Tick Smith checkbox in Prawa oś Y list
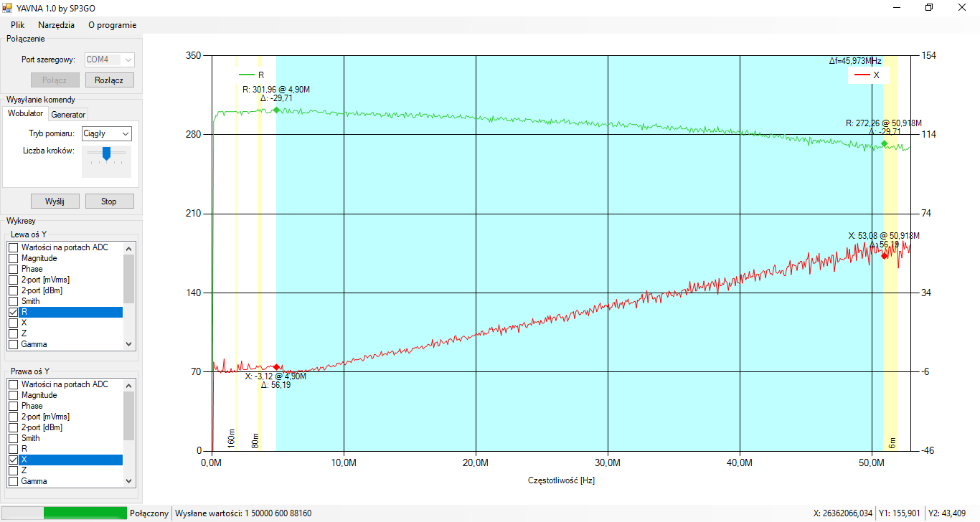Image resolution: width=980 pixels, height=522 pixels. (x=13, y=438)
